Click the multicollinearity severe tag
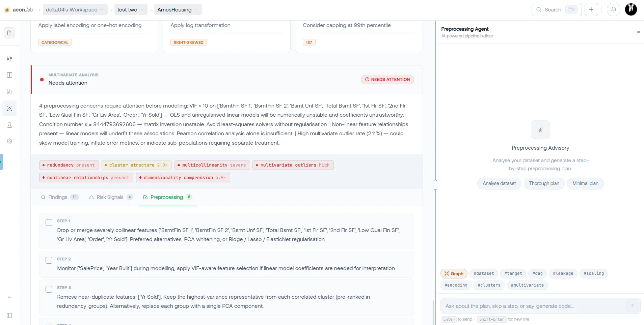 pyautogui.click(x=212, y=165)
